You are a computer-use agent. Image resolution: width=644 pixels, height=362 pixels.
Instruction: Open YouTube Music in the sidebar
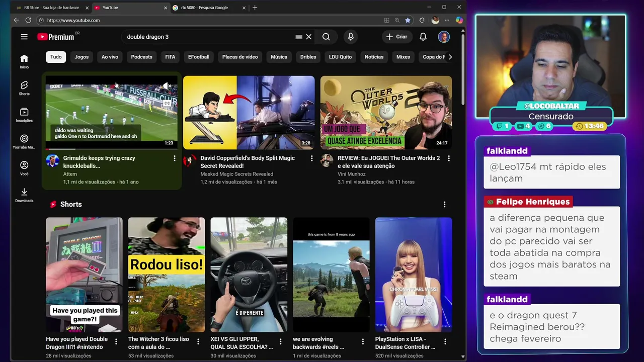click(24, 141)
